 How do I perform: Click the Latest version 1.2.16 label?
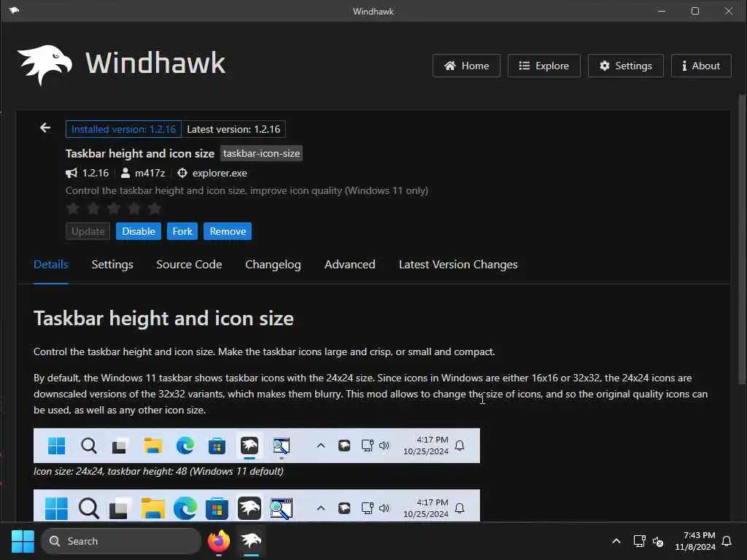click(233, 129)
